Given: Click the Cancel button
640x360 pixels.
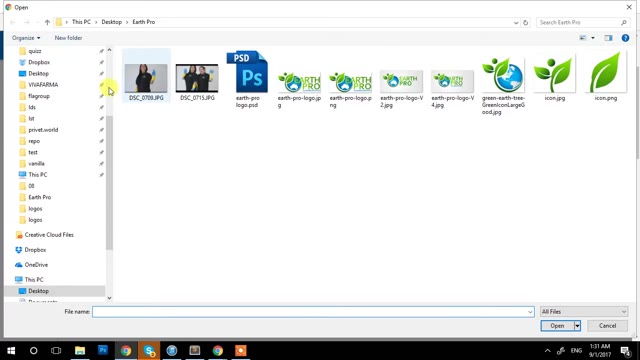Looking at the screenshot, I should click(x=607, y=326).
